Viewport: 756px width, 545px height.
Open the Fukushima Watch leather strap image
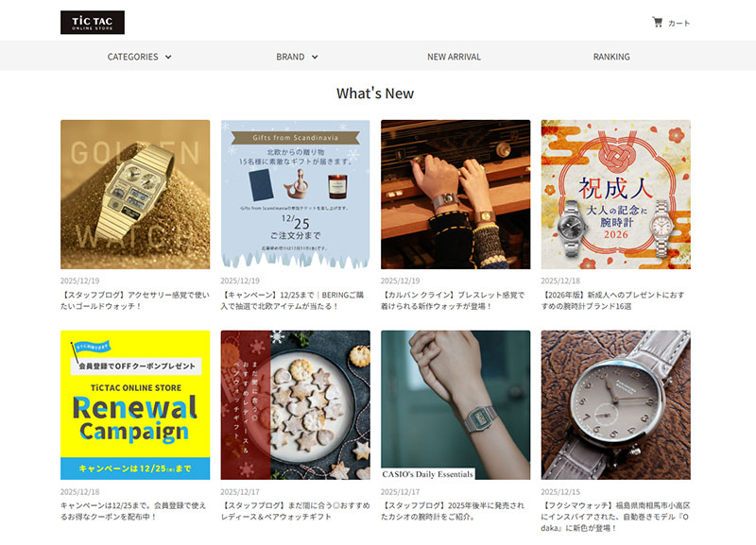point(616,405)
